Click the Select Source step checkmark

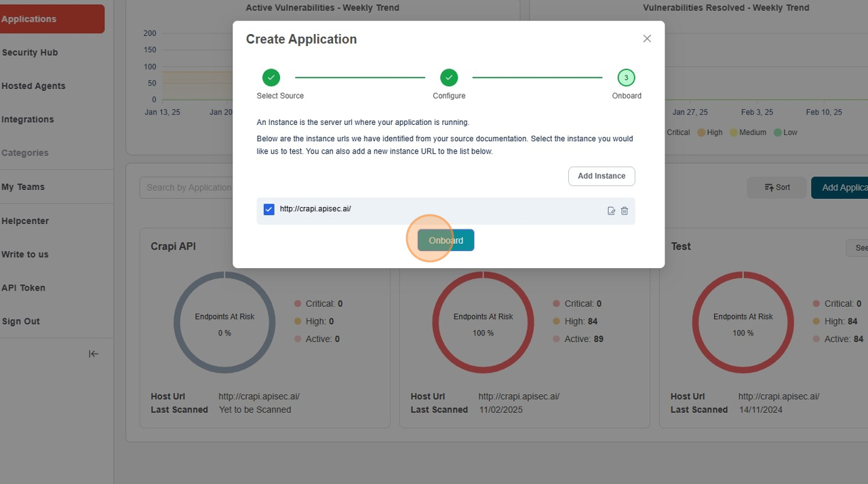271,77
